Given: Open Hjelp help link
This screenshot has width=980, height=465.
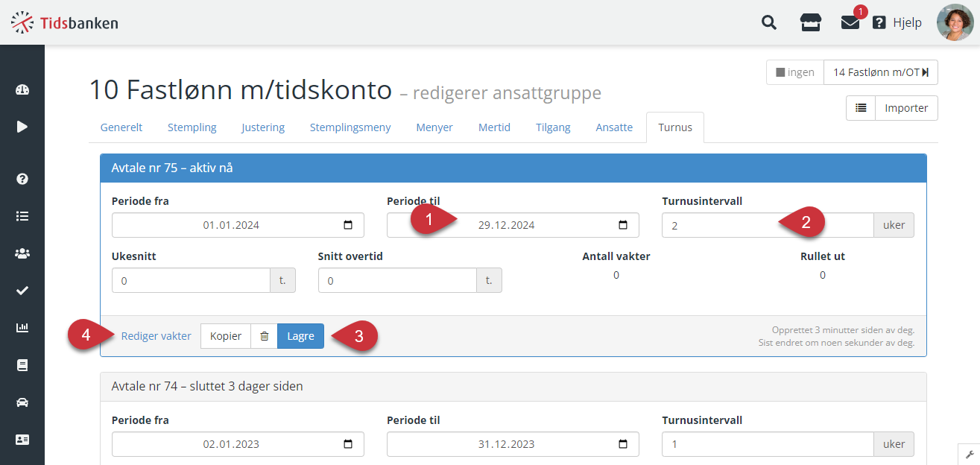Looking at the screenshot, I should point(897,22).
